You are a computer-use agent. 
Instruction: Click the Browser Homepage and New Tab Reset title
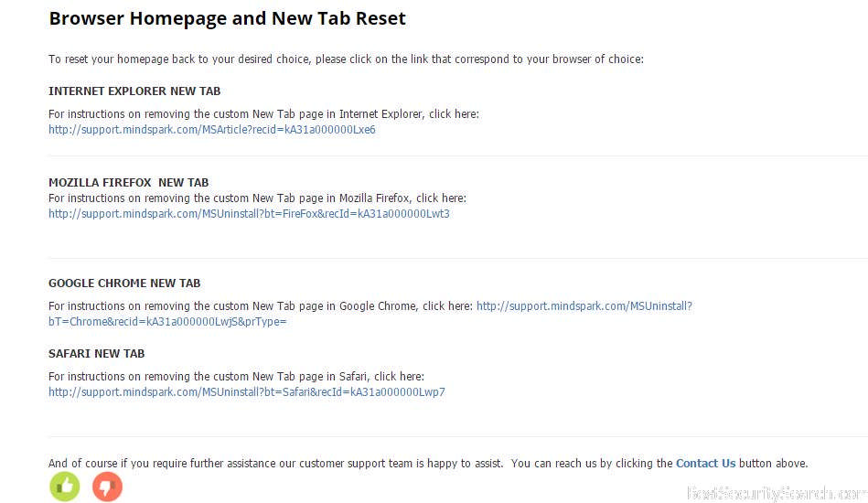point(227,18)
